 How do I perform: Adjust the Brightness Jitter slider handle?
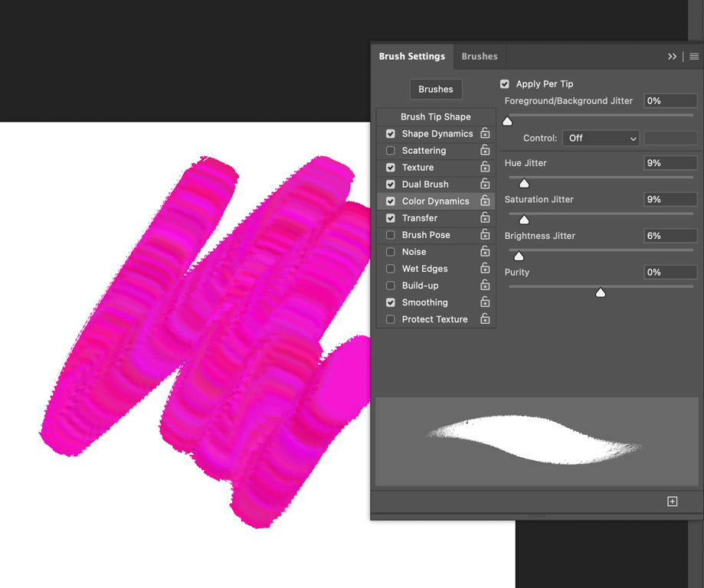click(x=519, y=256)
